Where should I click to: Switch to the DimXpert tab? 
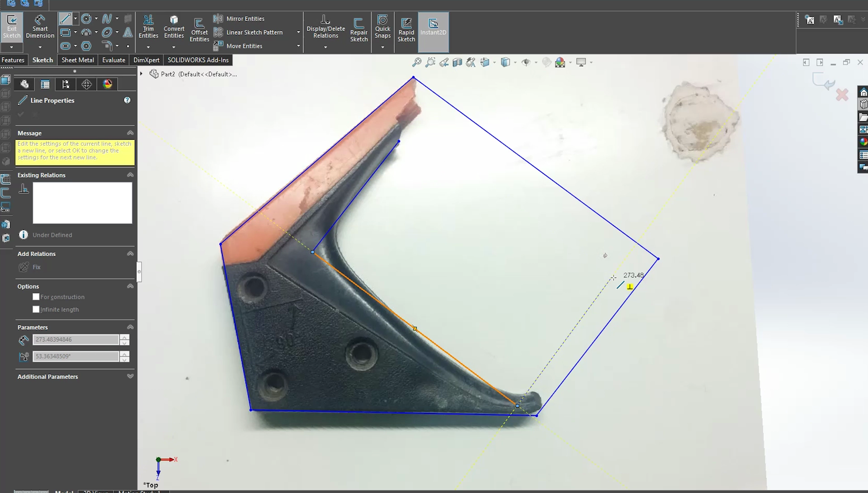(x=146, y=60)
